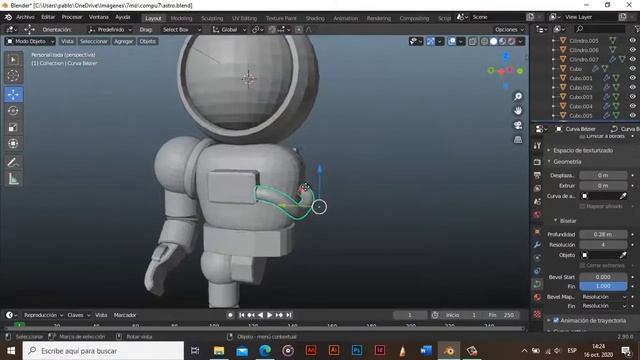Screen dimensions: 640x360
Task: Open the Material properties tab icon
Action: click(x=537, y=297)
